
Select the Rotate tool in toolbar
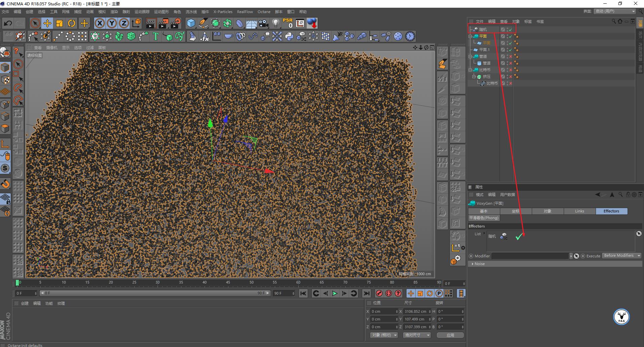[72, 23]
